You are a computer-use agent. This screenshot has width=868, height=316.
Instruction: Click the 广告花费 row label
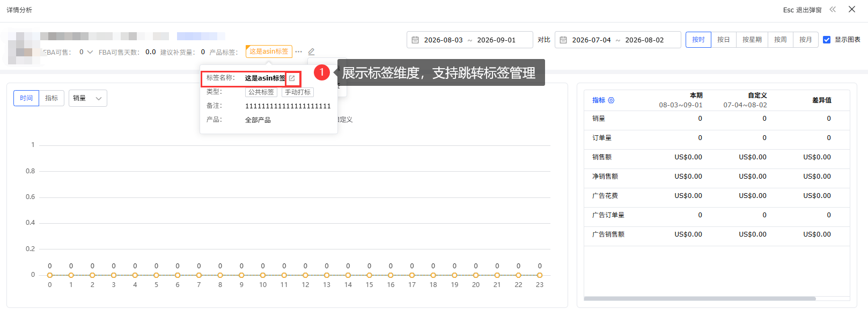[605, 196]
